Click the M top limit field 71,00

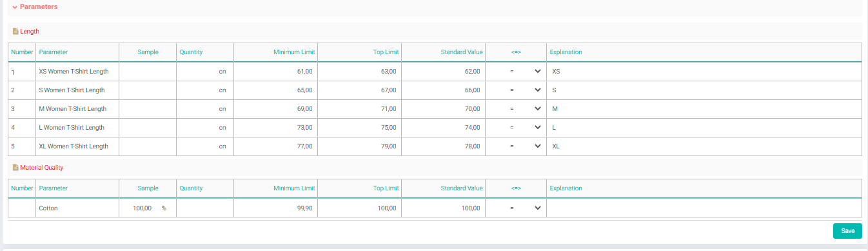[x=359, y=108]
